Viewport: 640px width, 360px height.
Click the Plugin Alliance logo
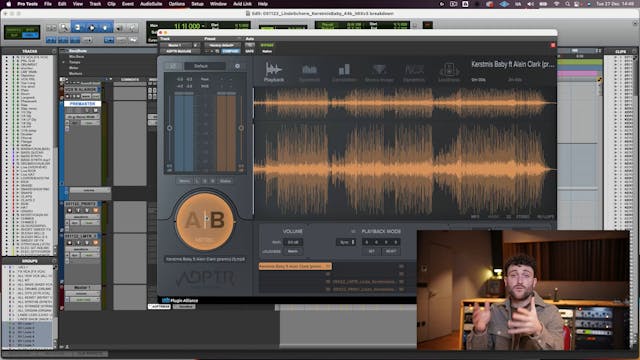coord(180,300)
